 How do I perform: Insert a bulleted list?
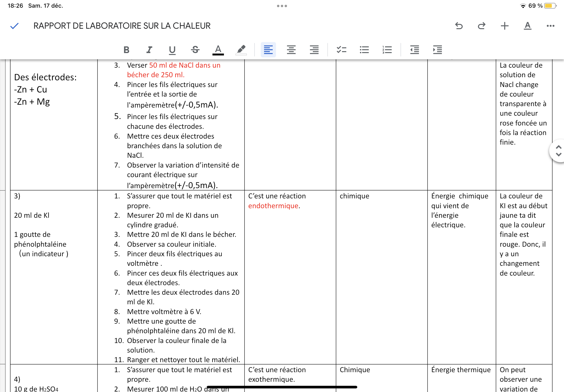click(x=364, y=50)
